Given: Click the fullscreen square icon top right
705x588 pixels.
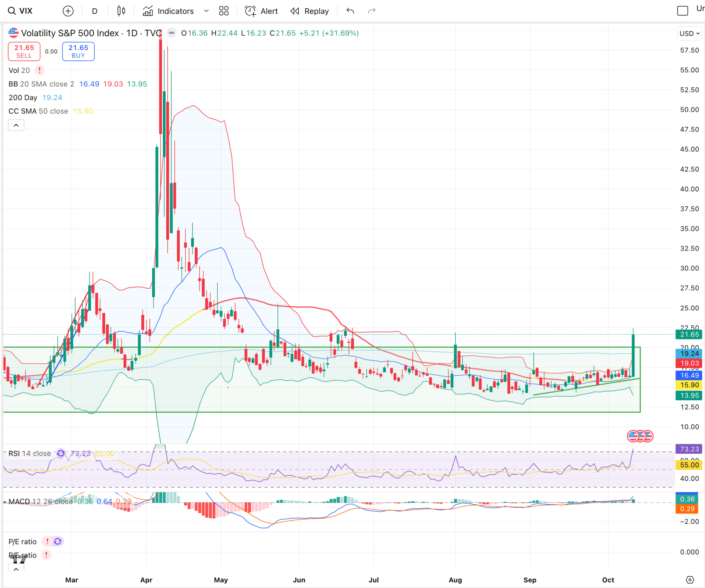Looking at the screenshot, I should click(x=682, y=11).
